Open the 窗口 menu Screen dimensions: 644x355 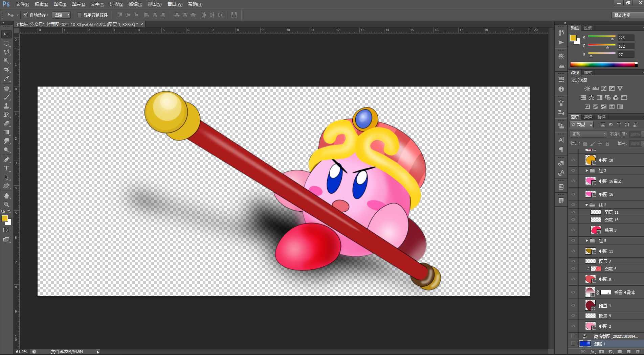coord(175,4)
